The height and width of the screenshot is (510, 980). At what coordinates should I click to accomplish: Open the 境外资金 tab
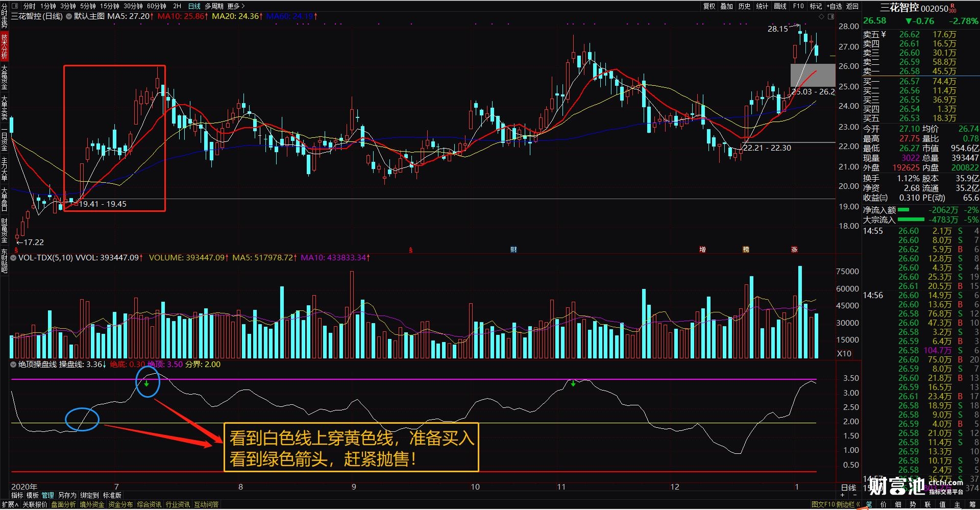point(92,504)
